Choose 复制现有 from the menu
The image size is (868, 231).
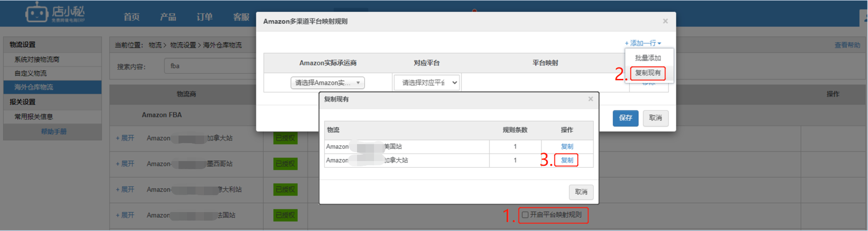click(x=648, y=73)
